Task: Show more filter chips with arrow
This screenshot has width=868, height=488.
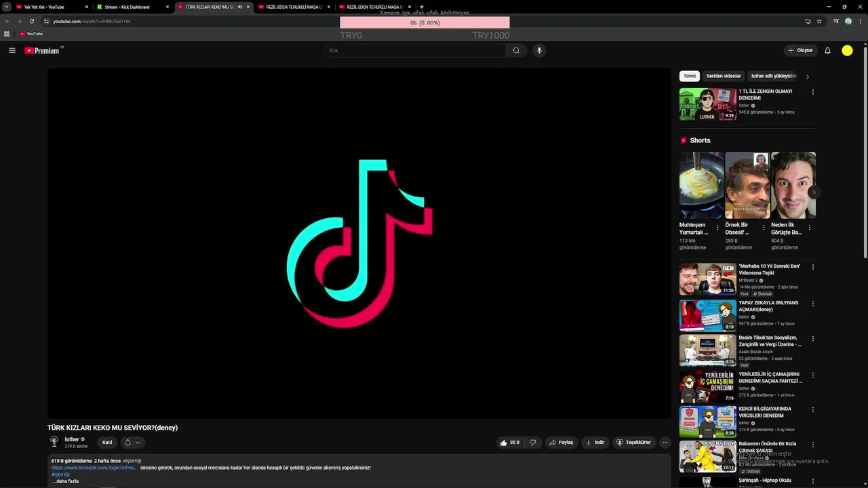Action: coord(807,77)
